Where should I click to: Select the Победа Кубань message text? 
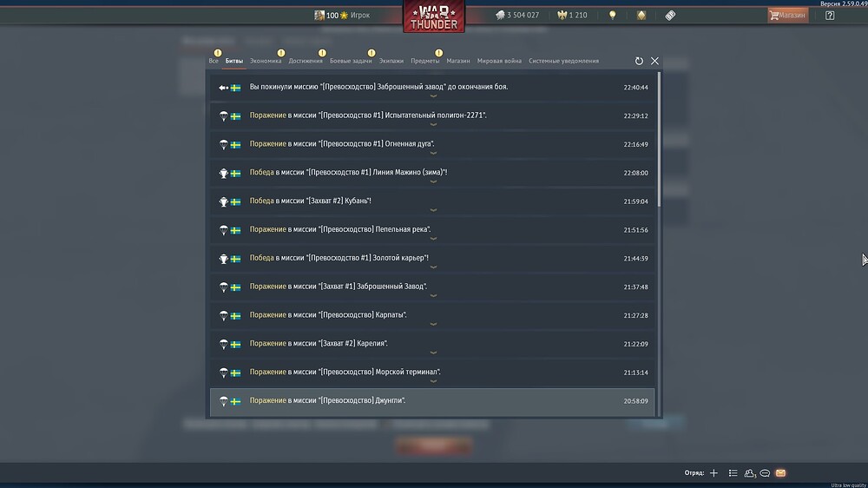click(310, 201)
